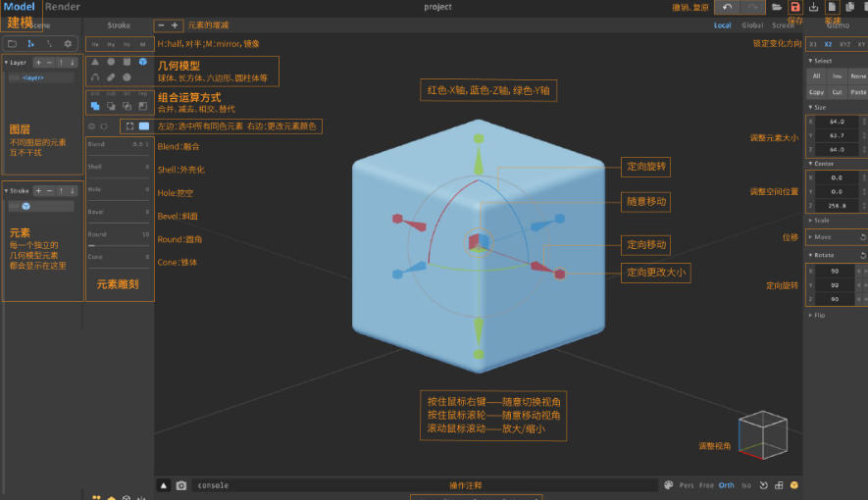
Task: Enable Orth camera projection
Action: click(726, 485)
